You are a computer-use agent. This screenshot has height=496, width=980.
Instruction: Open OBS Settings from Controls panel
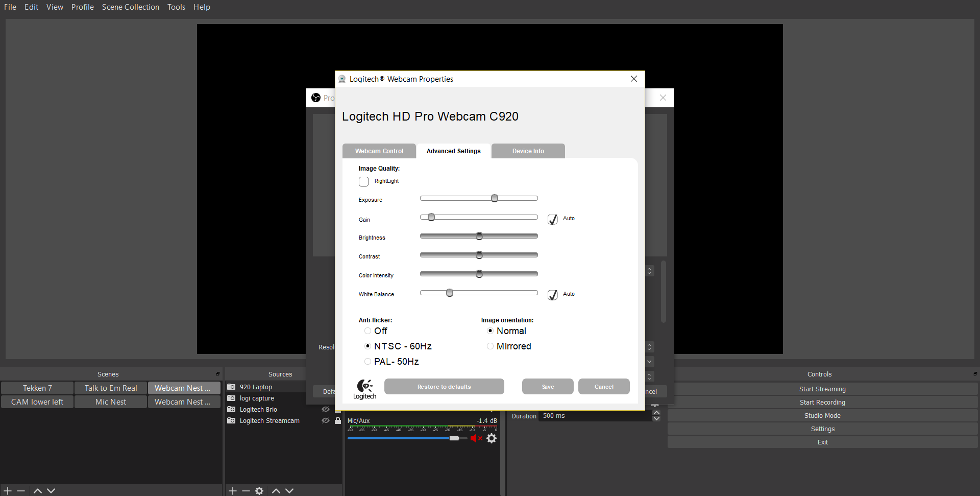pyautogui.click(x=822, y=429)
